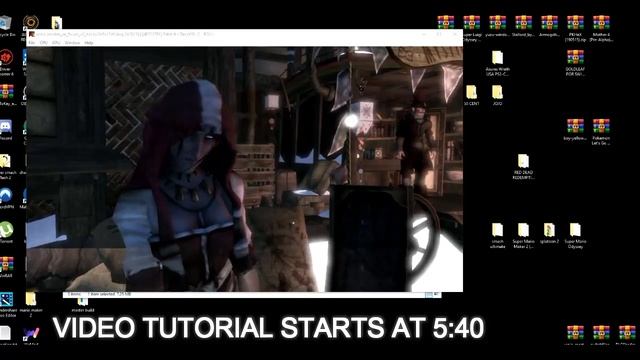This screenshot has width=640, height=360.
Task: Open the yuzu-windows archive
Action: point(498,26)
